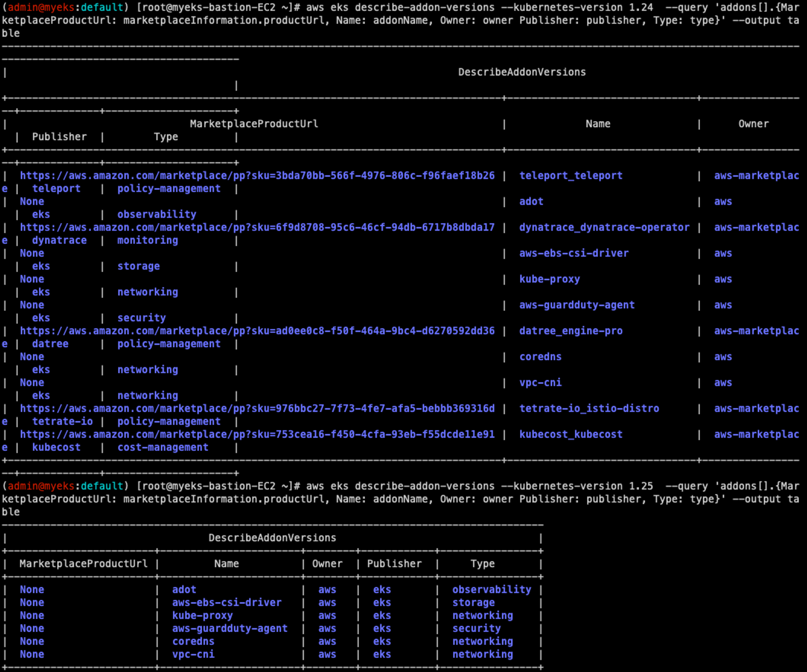Select aws-guardduty-agent in the 1.25 table
Screen dimensions: 807x672
pyautogui.click(x=230, y=628)
